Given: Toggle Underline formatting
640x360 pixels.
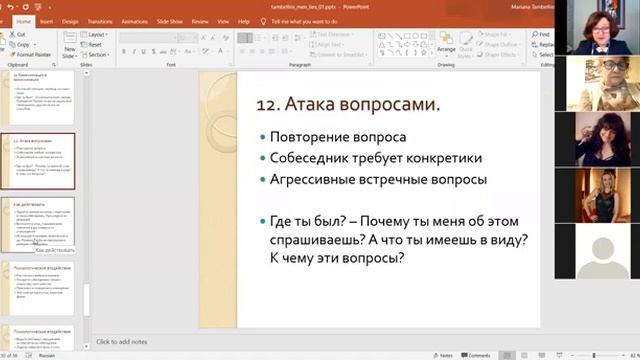Looking at the screenshot, I should [143, 51].
